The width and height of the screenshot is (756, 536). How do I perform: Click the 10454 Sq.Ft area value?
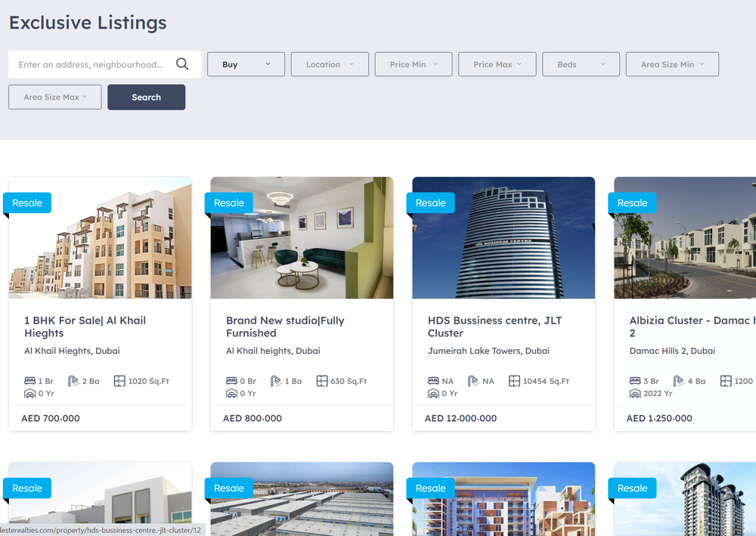[x=546, y=381]
